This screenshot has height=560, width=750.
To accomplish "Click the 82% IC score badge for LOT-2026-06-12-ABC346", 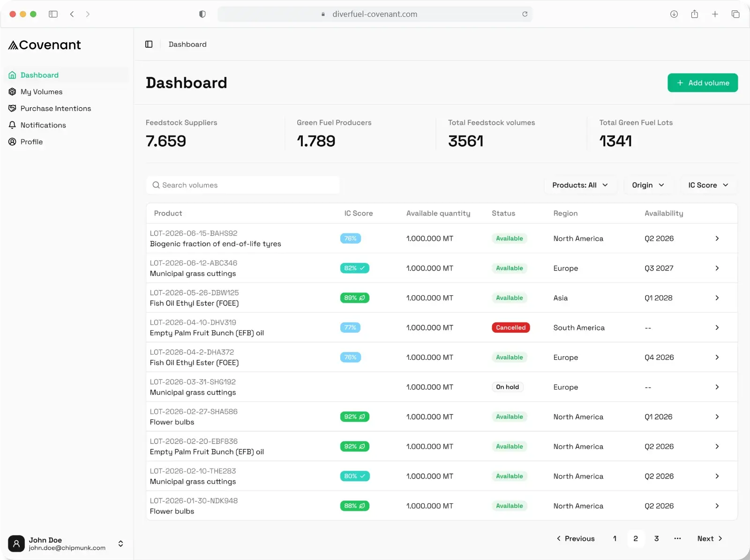I will coord(355,268).
